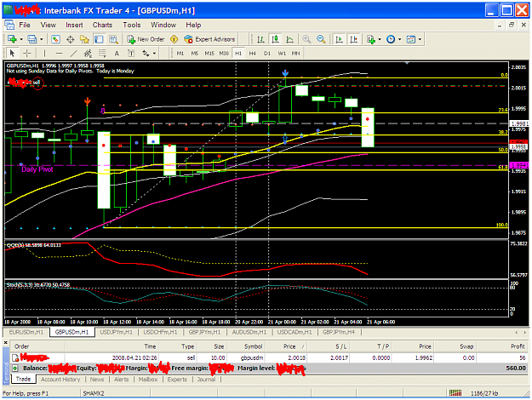Viewport: 532px width, 400px height.
Task: Expand the Periods dropdown arrow
Action: click(x=400, y=39)
